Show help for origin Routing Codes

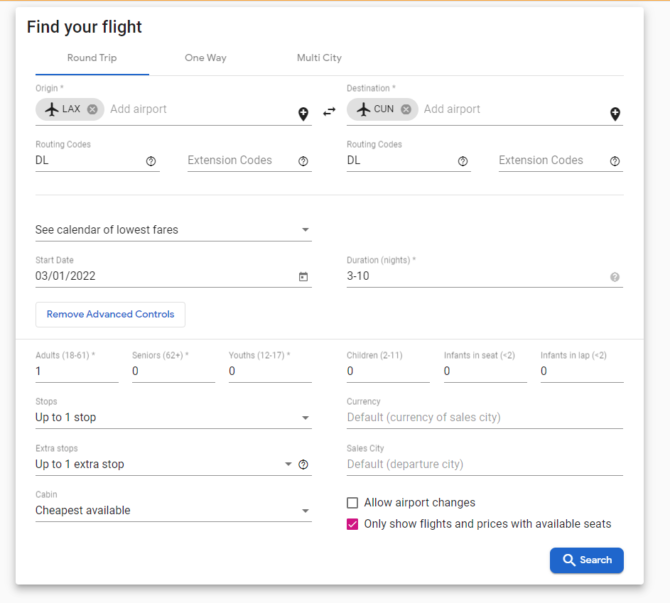click(151, 161)
